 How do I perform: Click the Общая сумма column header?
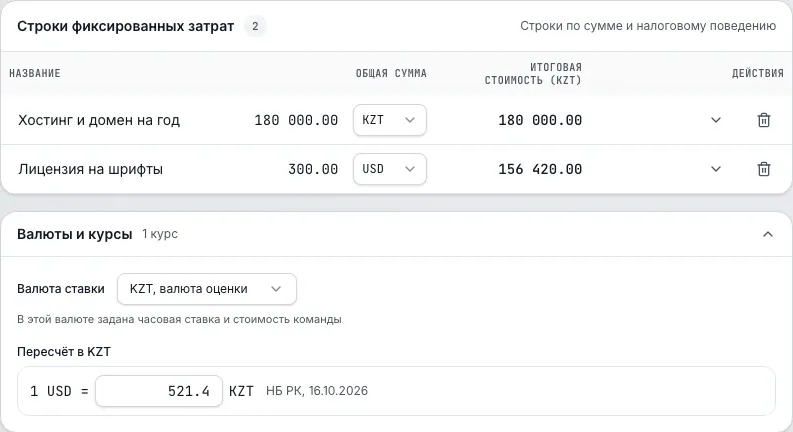click(391, 73)
